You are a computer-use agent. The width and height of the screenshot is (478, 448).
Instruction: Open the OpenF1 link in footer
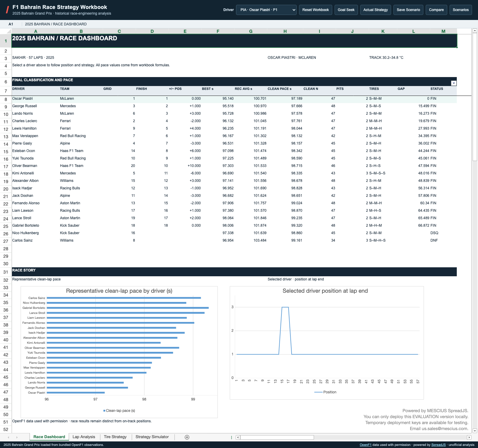(x=365, y=445)
